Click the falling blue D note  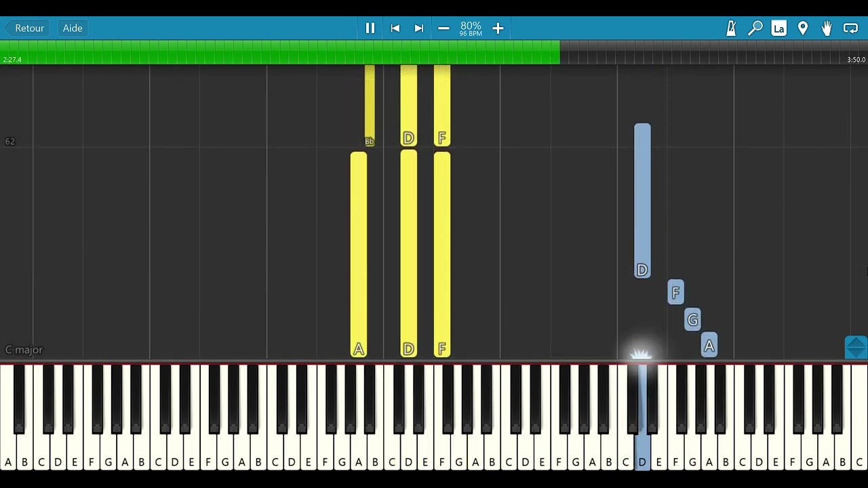click(642, 201)
